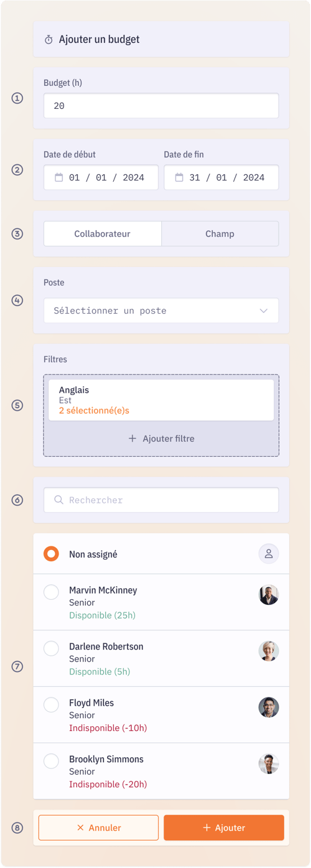Click the Non assigné person placeholder icon
Viewport: 311px width, 868px height.
pos(269,554)
